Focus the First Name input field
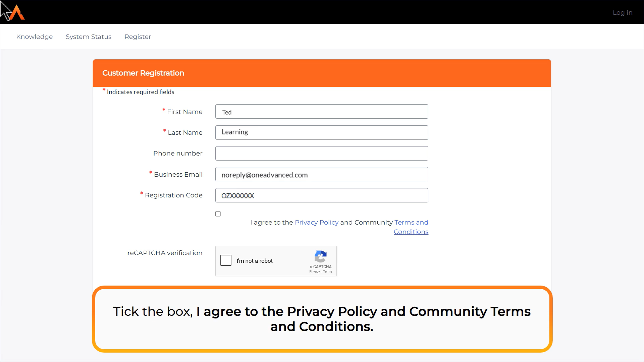This screenshot has width=644, height=362. 321,112
